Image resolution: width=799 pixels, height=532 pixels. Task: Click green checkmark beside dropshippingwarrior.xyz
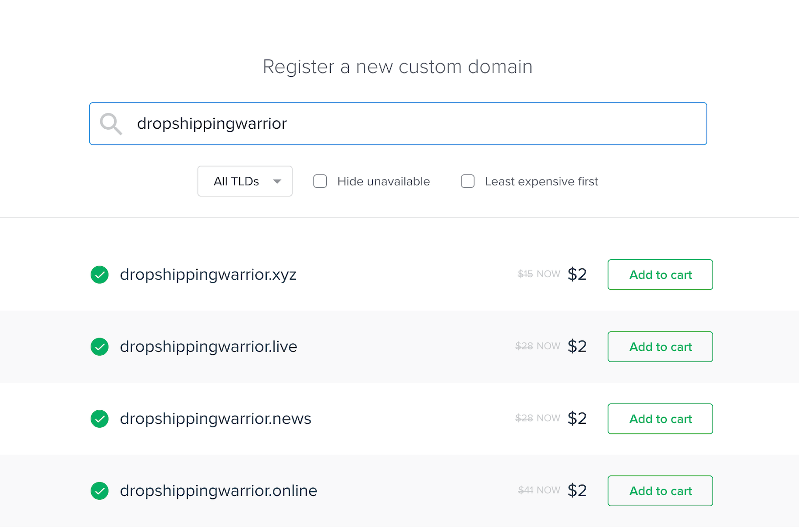coord(99,275)
